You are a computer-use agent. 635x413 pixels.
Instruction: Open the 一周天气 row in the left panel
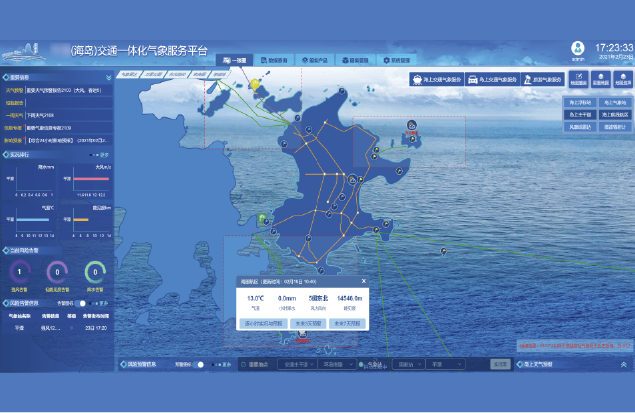[57, 115]
